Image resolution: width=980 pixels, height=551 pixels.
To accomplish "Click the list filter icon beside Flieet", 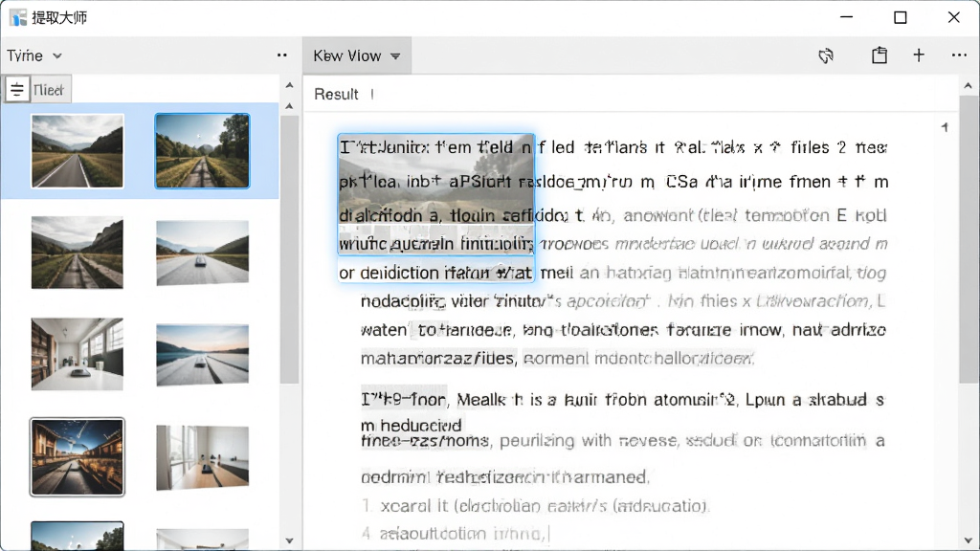I will point(17,89).
